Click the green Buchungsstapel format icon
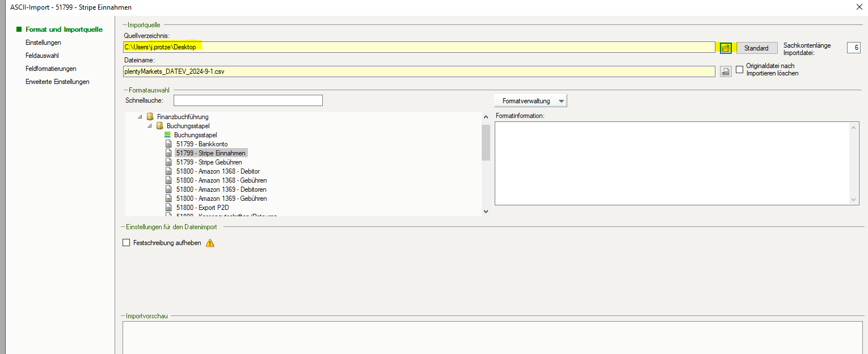 [167, 135]
